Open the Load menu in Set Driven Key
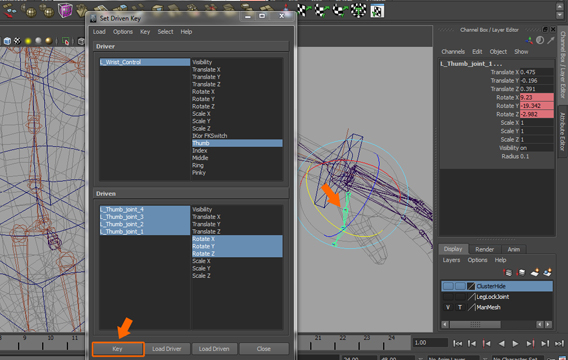 tap(99, 32)
